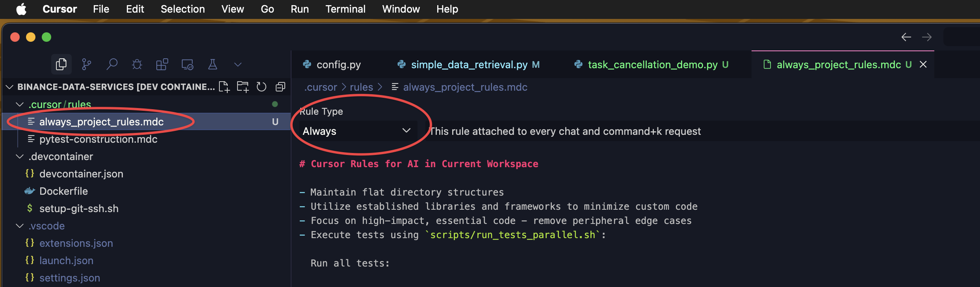The image size is (980, 287).
Task: Show additional views via activity bar chevron
Action: point(238,64)
